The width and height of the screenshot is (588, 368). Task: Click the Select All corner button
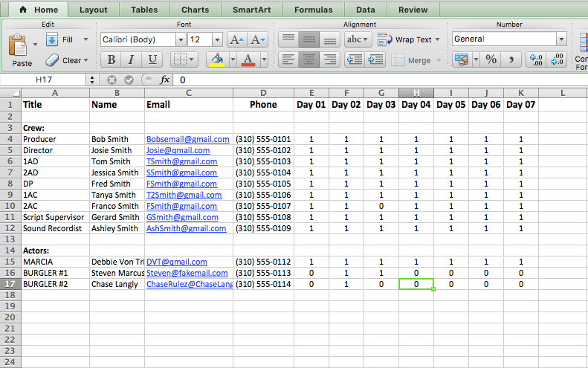coord(10,93)
